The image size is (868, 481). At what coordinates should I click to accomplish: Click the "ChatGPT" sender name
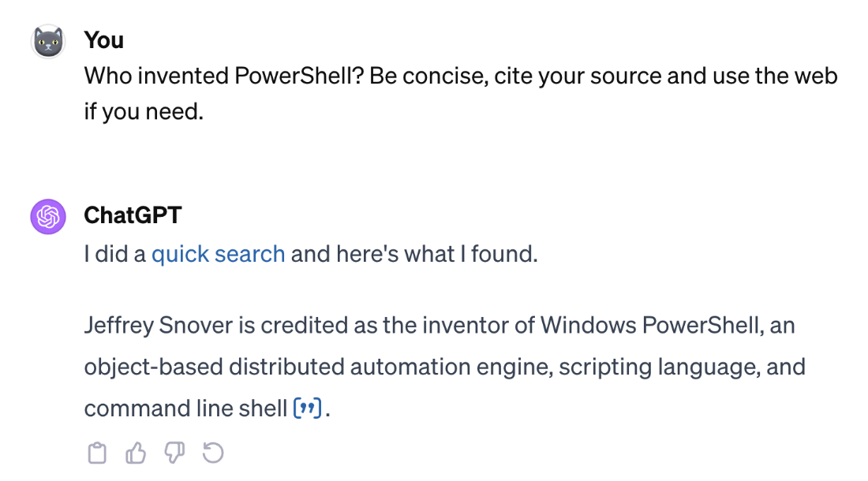click(133, 214)
